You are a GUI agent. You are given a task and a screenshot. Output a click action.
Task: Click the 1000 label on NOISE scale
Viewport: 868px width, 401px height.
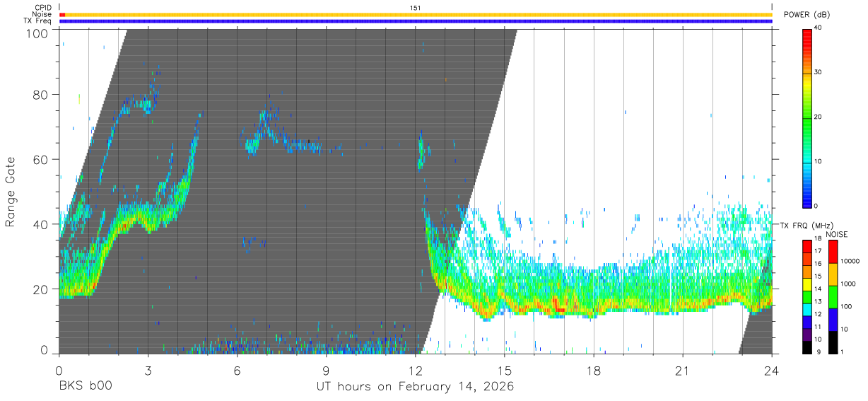[x=848, y=284]
